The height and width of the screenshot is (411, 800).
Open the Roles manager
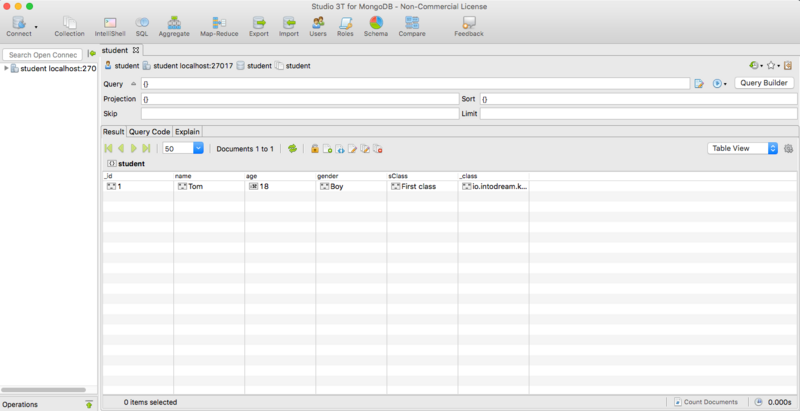coord(345,26)
